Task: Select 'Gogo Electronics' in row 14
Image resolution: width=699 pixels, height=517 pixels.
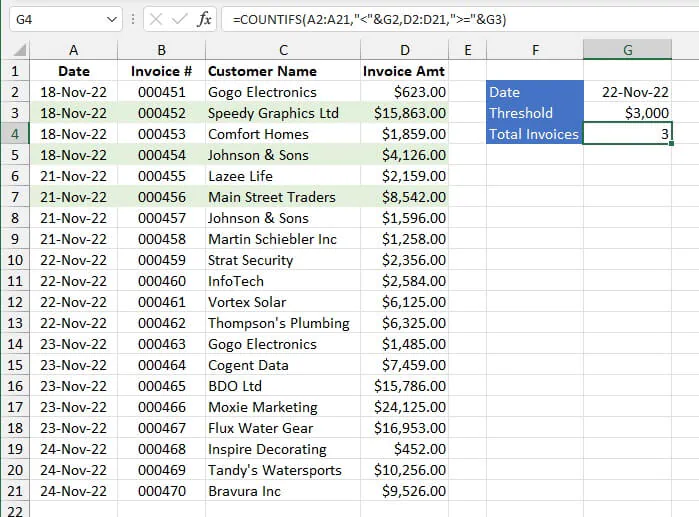Action: click(x=283, y=344)
